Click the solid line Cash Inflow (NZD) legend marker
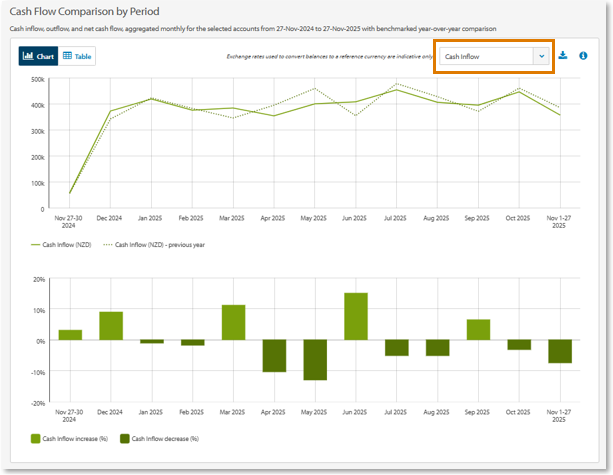Image resolution: width=613 pixels, height=475 pixels. tap(35, 244)
